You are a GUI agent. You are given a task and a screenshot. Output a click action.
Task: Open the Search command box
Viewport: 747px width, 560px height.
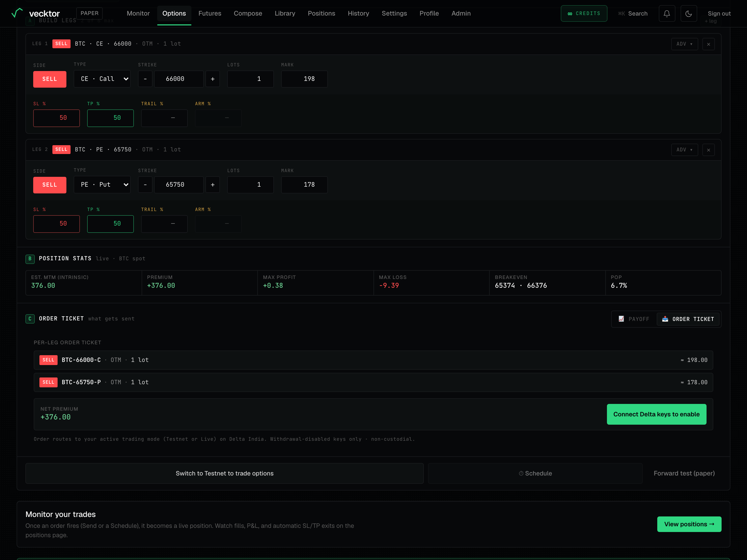click(x=633, y=13)
